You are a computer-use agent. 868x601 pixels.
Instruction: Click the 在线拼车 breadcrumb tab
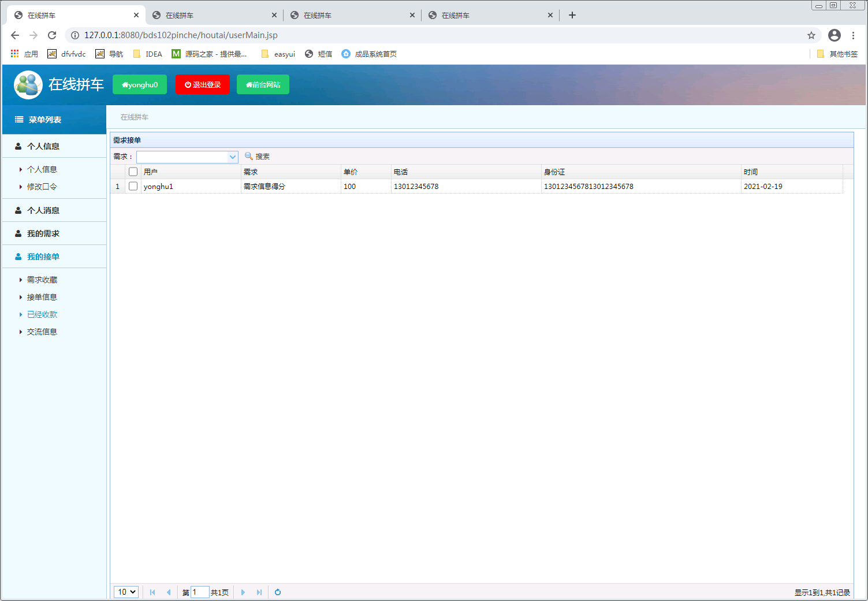pyautogui.click(x=135, y=117)
